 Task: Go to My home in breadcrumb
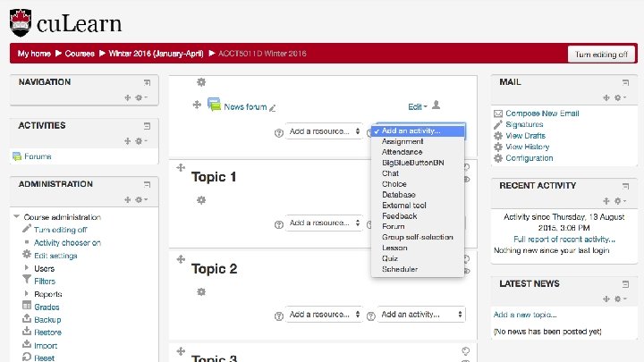click(x=34, y=54)
